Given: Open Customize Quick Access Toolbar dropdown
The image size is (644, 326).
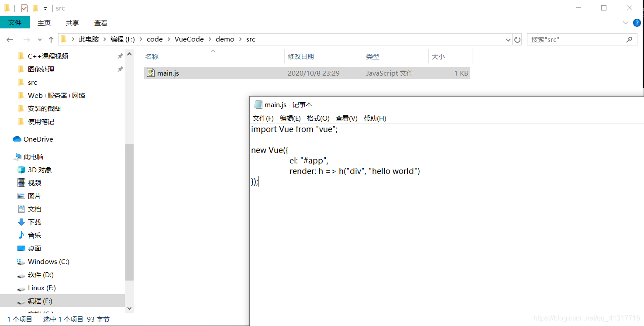Looking at the screenshot, I should pyautogui.click(x=45, y=9).
